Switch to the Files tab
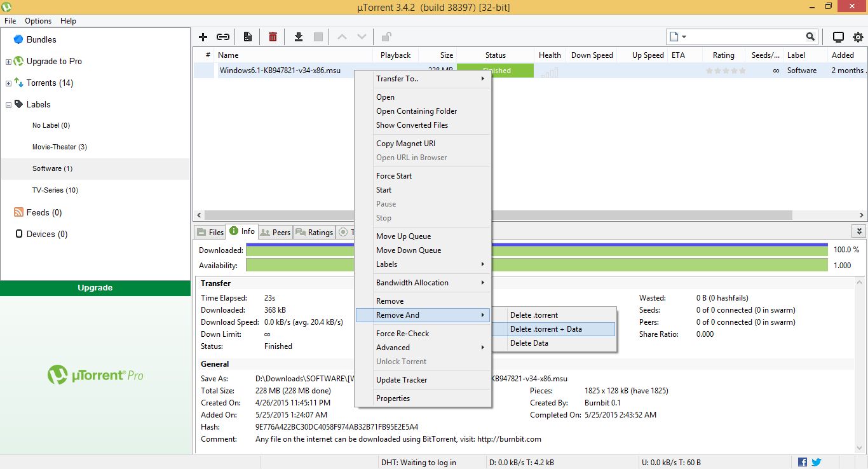The image size is (868, 469). coord(210,232)
